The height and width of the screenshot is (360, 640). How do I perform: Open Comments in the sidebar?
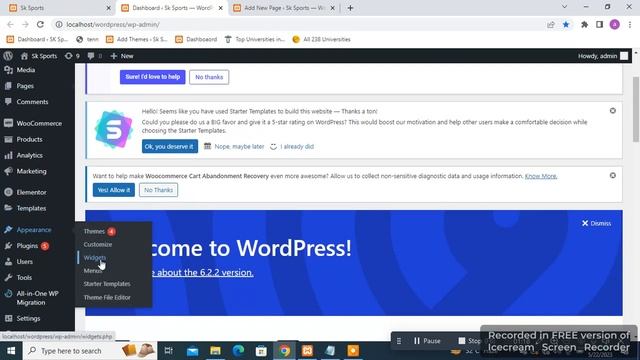tap(32, 102)
